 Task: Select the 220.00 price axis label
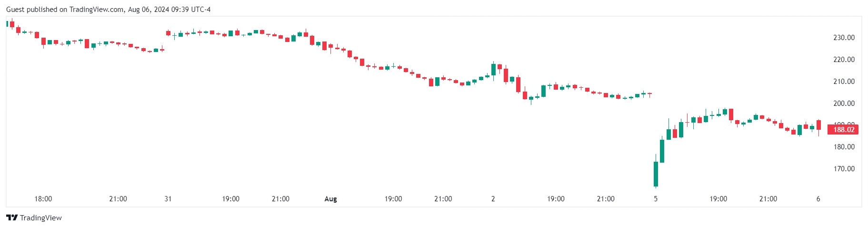(844, 60)
